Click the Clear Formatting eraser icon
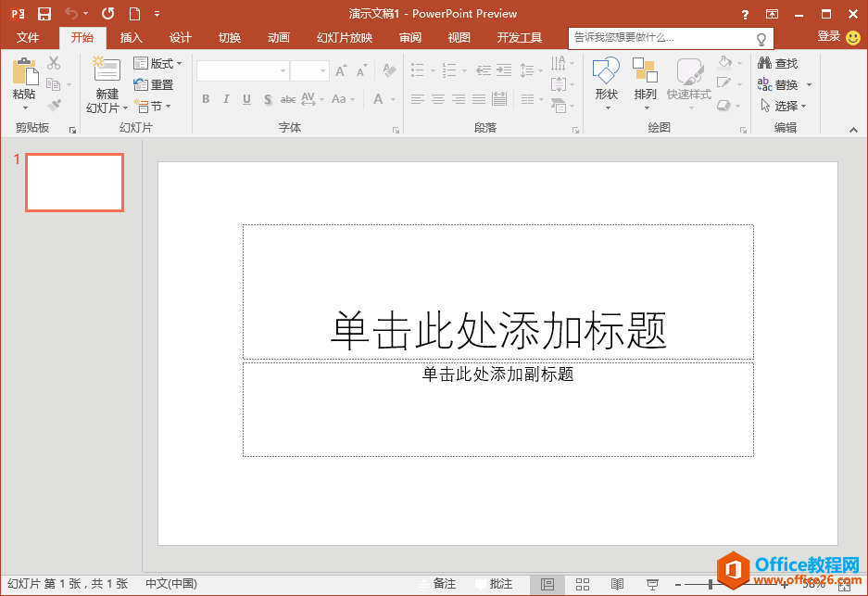Viewport: 868px width, 596px height. point(389,70)
